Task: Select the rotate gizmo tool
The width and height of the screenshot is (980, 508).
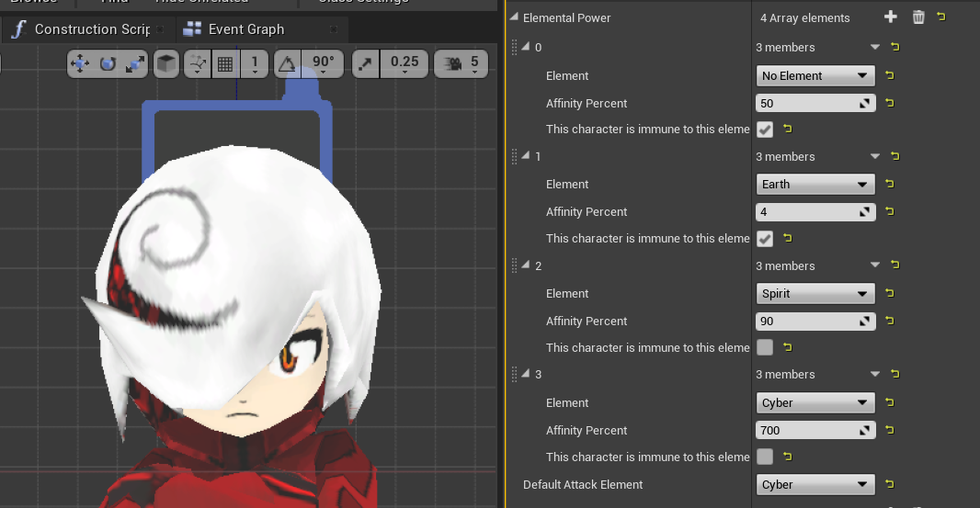Action: [108, 63]
